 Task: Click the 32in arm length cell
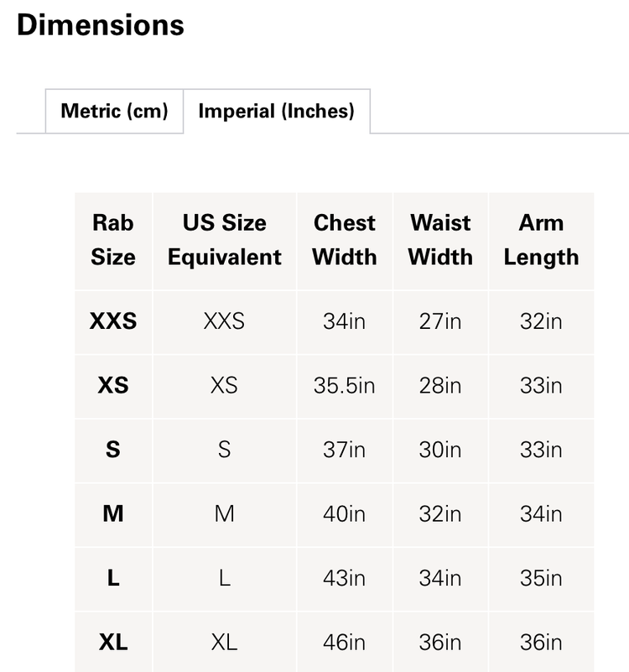pos(541,321)
